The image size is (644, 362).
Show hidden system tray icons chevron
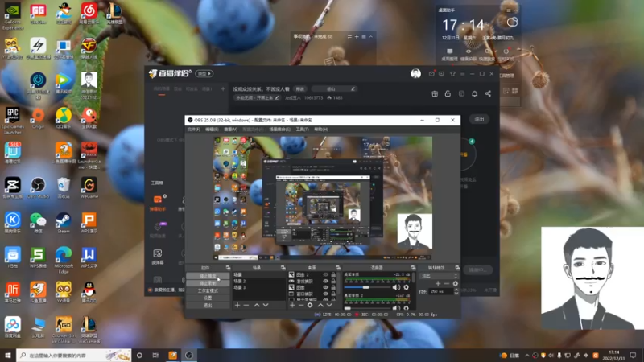click(x=527, y=356)
